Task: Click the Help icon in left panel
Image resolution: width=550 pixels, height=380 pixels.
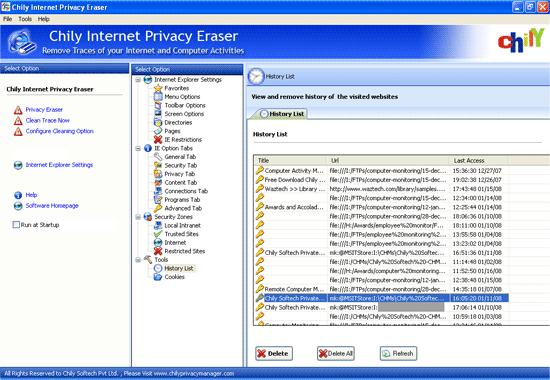Action: (18, 195)
